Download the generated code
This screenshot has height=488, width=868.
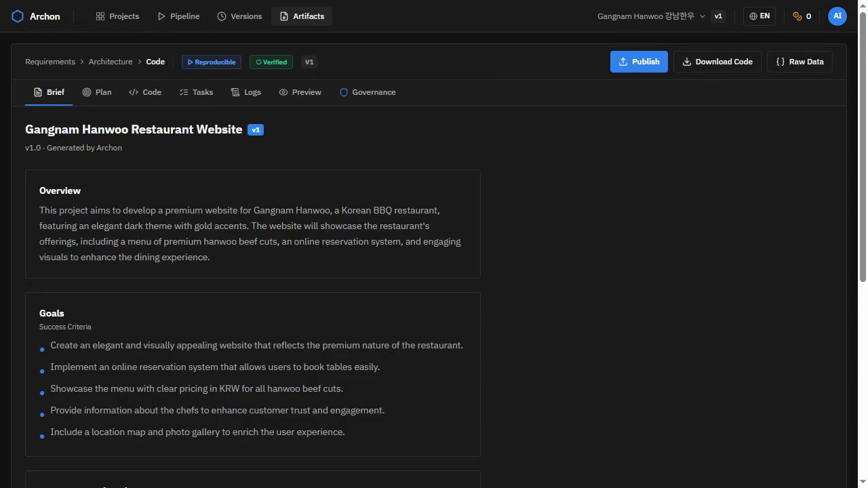click(717, 62)
